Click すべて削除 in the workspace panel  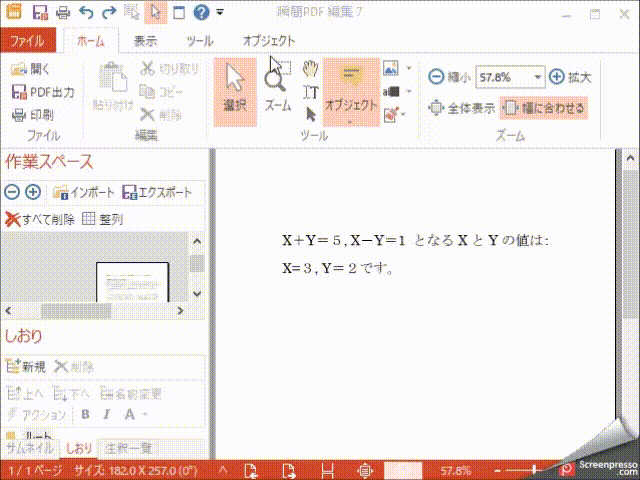coord(40,219)
